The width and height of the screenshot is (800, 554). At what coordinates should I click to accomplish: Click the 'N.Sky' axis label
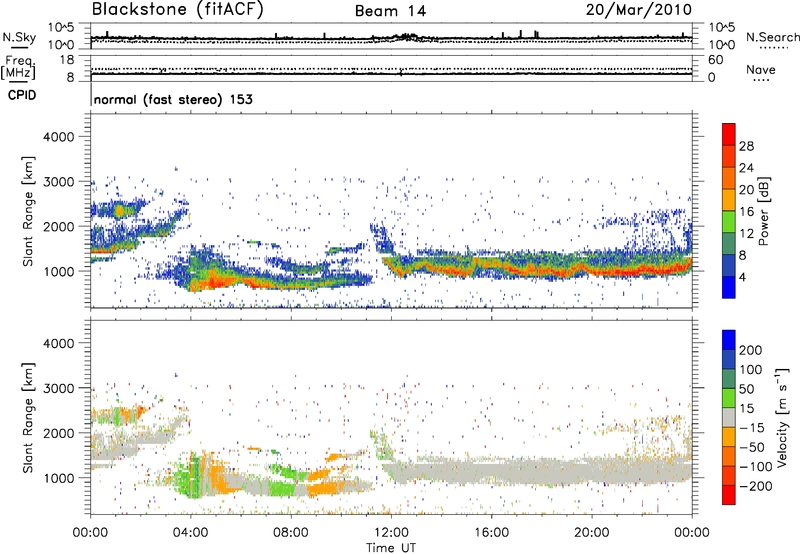(19, 37)
